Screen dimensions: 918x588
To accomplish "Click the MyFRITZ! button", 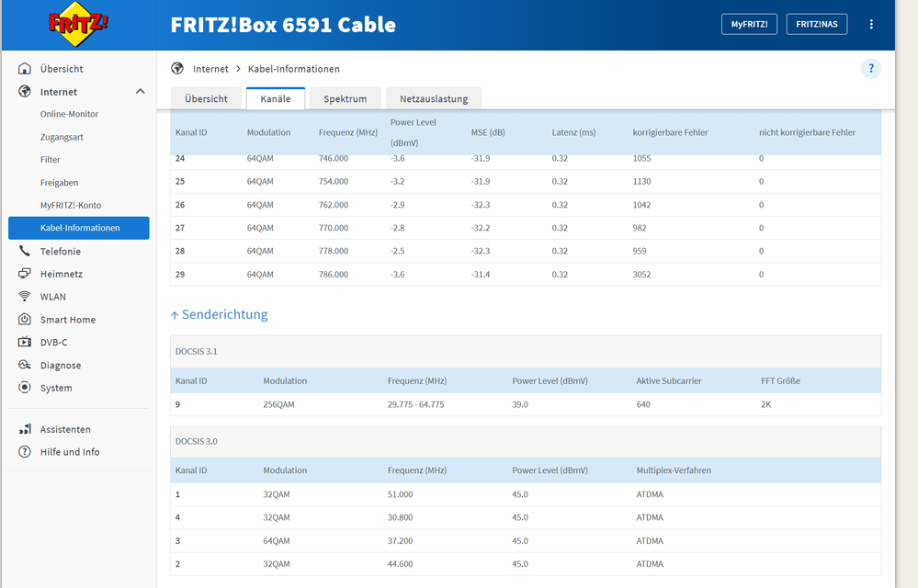I will click(750, 24).
